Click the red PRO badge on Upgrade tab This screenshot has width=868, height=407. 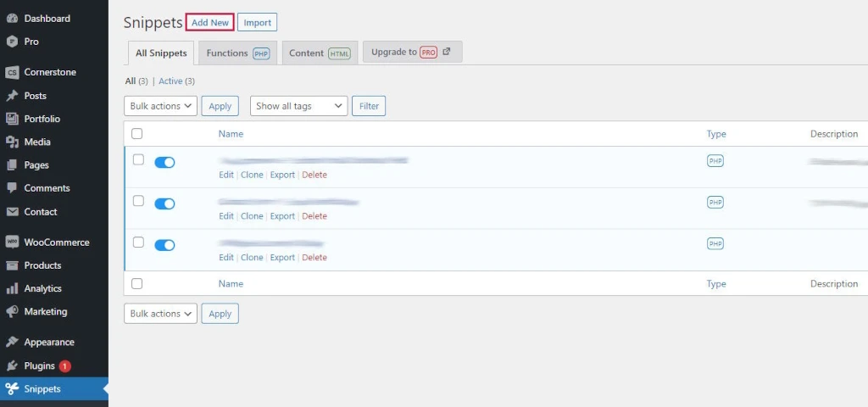pyautogui.click(x=428, y=52)
